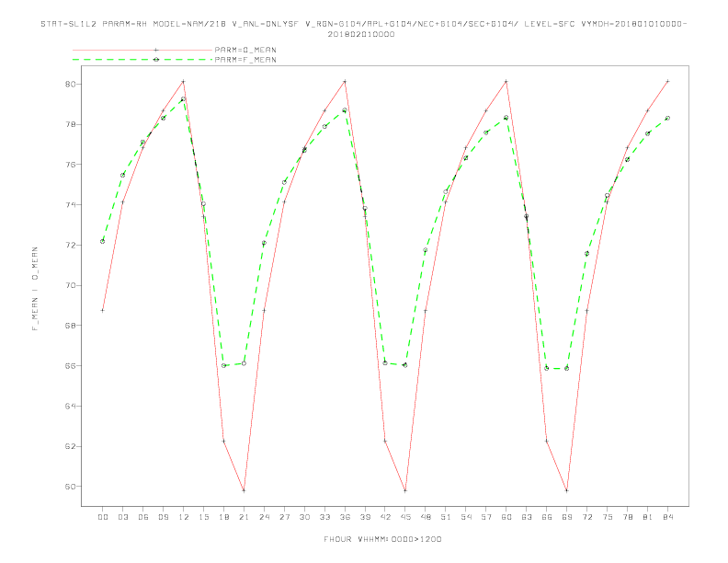Click the F_MEAN circle marker at hour 84

click(667, 118)
